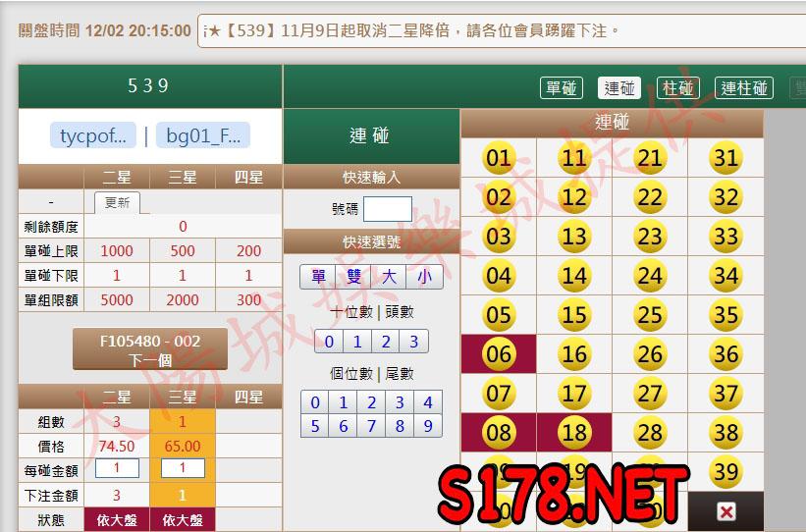
Task: Edit 二星 每碰金額 input field
Action: [x=117, y=468]
